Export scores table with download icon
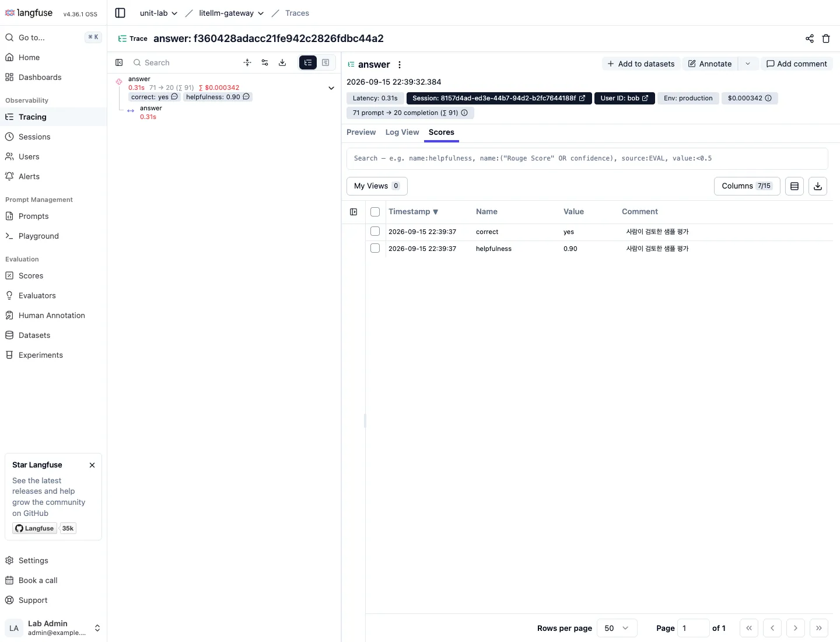The height and width of the screenshot is (642, 840). pyautogui.click(x=818, y=186)
